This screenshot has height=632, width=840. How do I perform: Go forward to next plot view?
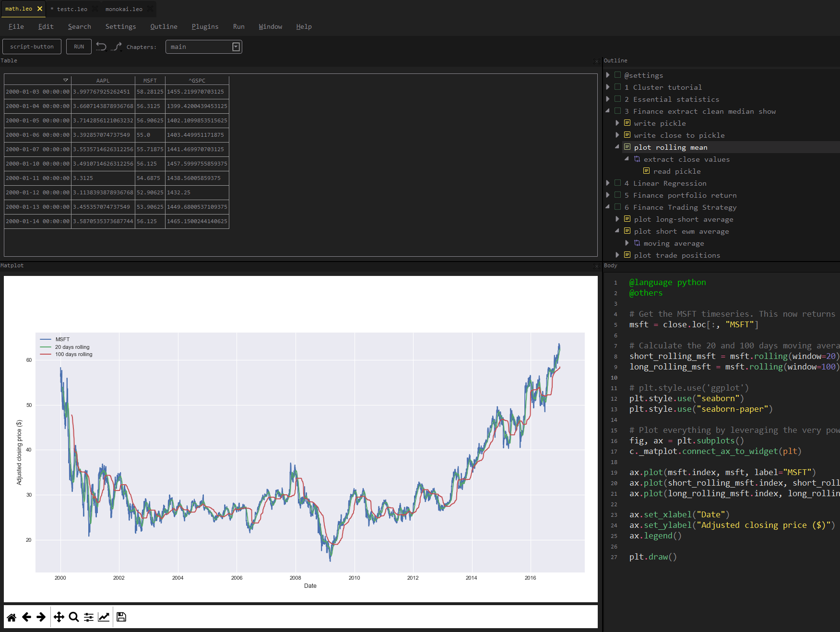point(41,617)
